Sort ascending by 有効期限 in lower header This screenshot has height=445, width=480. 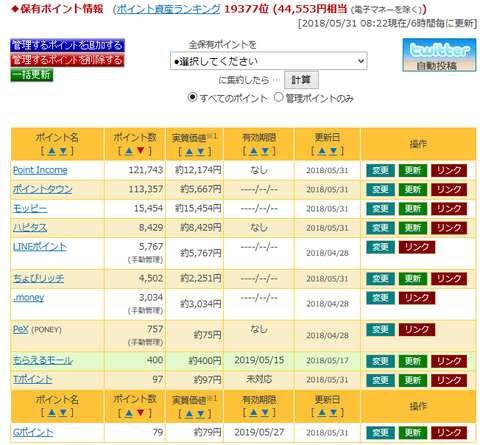point(253,413)
